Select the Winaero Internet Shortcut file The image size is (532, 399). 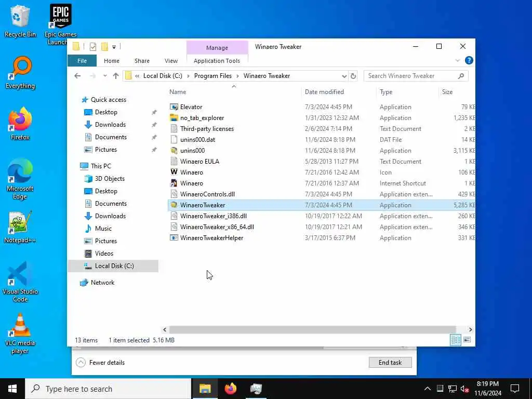click(x=321, y=183)
